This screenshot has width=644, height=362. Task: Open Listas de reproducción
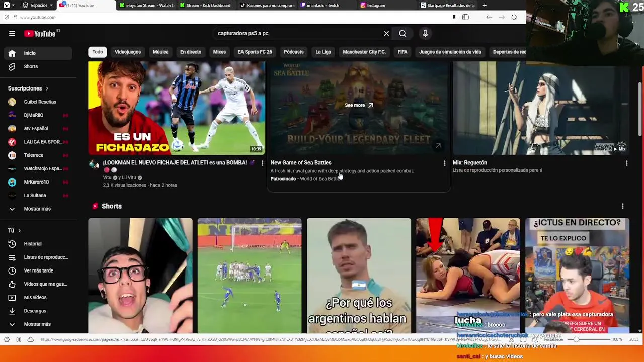point(38,257)
